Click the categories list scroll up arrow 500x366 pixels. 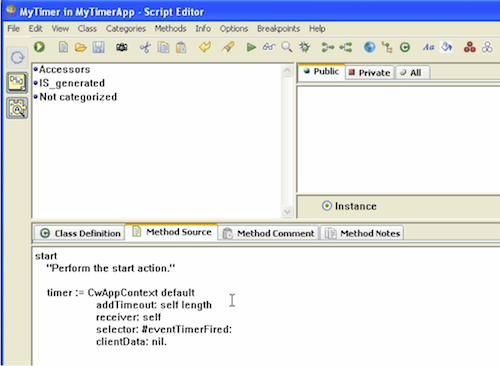point(287,70)
